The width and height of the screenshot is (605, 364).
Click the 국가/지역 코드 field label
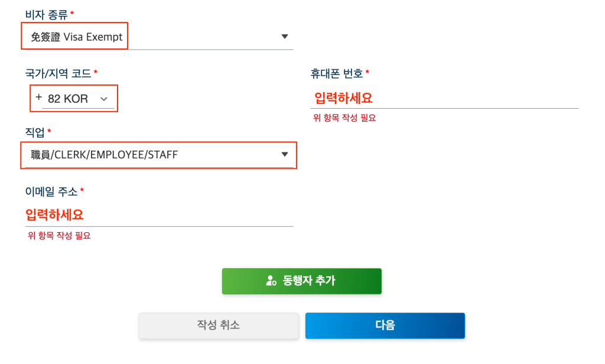point(57,74)
